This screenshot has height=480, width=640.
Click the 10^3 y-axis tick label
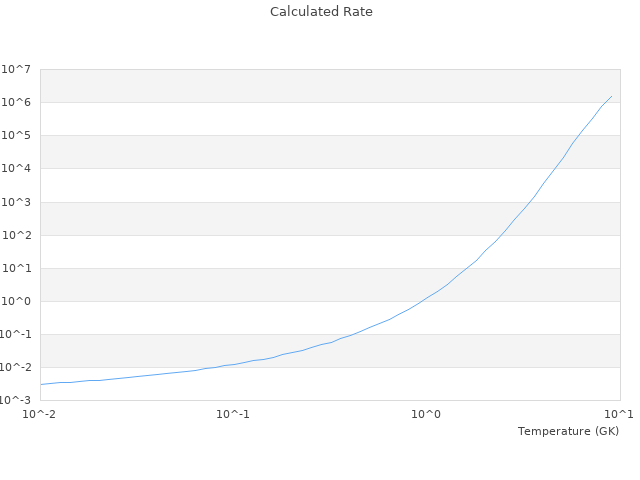coord(16,202)
